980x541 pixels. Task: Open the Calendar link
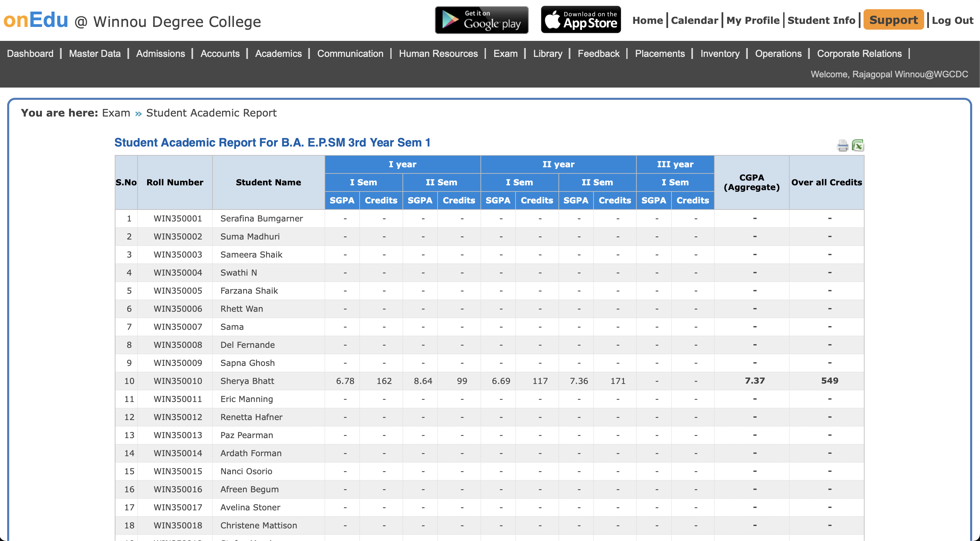click(694, 20)
